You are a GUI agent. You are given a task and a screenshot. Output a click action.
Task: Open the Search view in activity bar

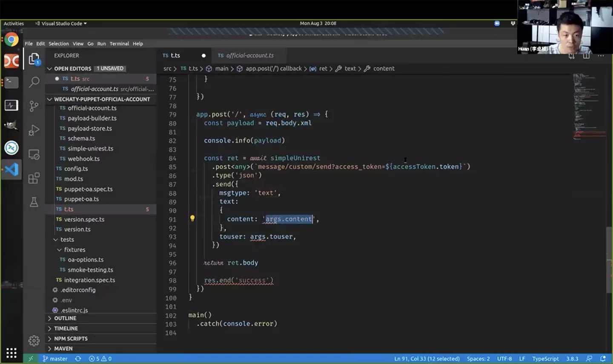[34, 82]
